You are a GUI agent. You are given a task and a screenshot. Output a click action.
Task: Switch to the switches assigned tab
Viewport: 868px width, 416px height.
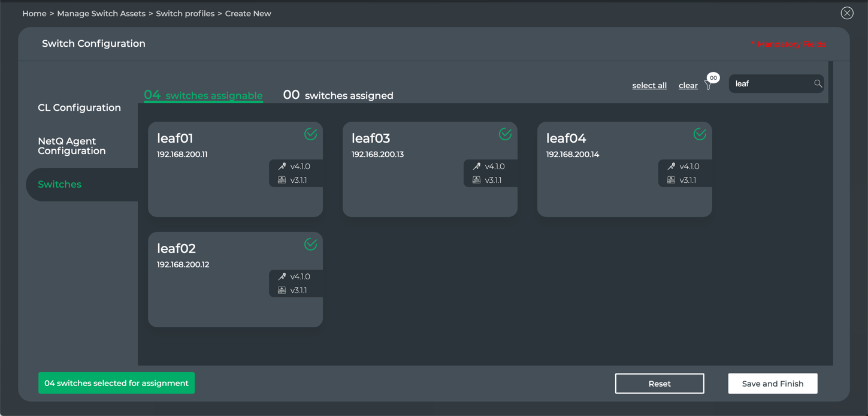click(338, 95)
